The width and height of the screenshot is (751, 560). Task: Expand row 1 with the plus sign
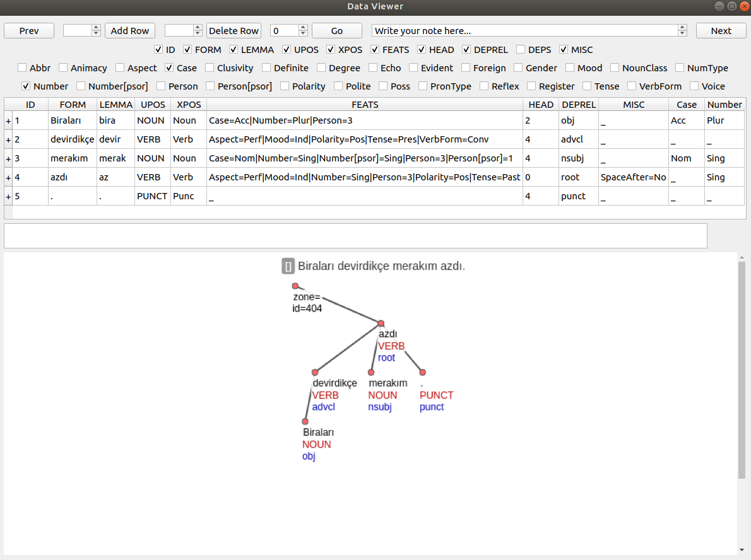click(x=8, y=120)
